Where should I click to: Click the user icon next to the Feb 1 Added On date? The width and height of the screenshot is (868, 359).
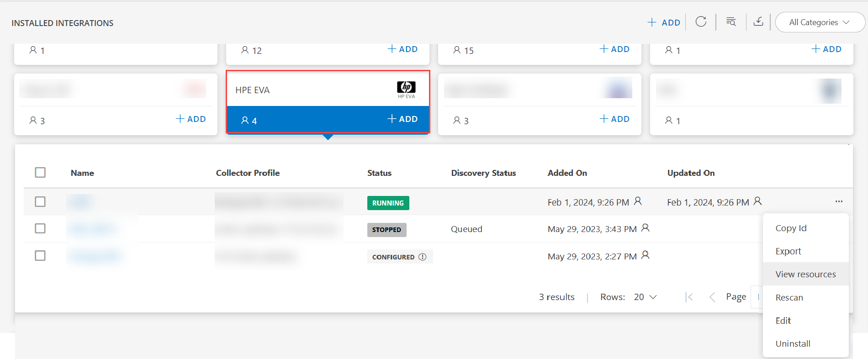638,201
